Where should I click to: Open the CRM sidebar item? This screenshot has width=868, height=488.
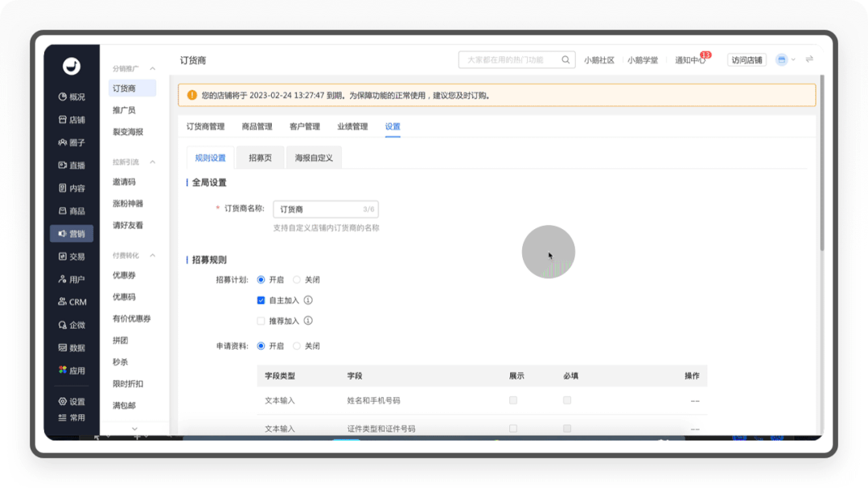click(72, 302)
